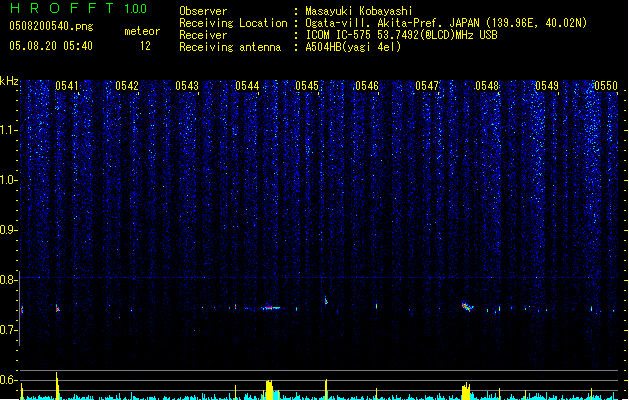
Task: Click the kHz axis unit label
Action: [9, 81]
